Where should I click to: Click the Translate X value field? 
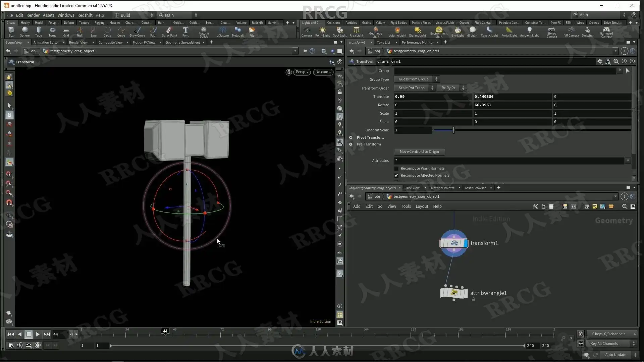click(x=433, y=97)
